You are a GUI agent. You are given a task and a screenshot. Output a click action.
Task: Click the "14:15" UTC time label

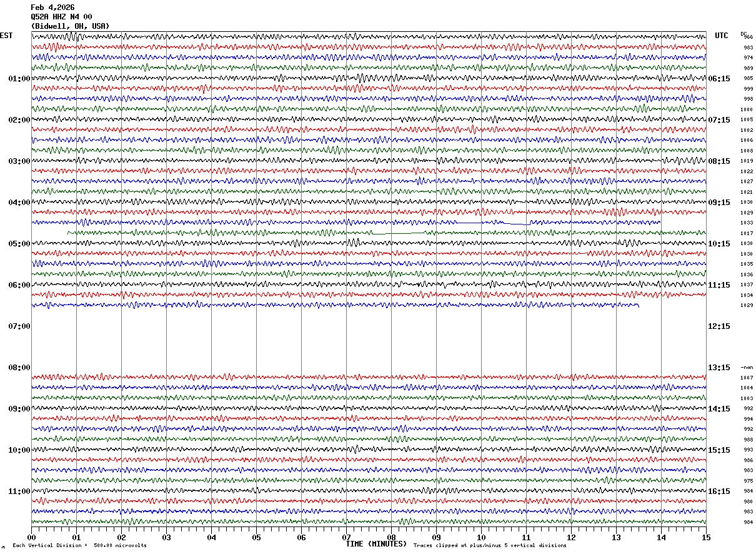(x=719, y=409)
